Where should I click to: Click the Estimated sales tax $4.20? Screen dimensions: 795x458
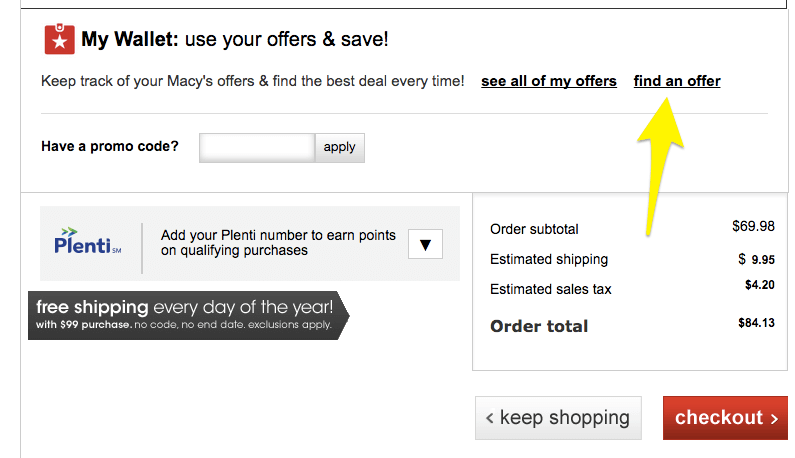(760, 285)
